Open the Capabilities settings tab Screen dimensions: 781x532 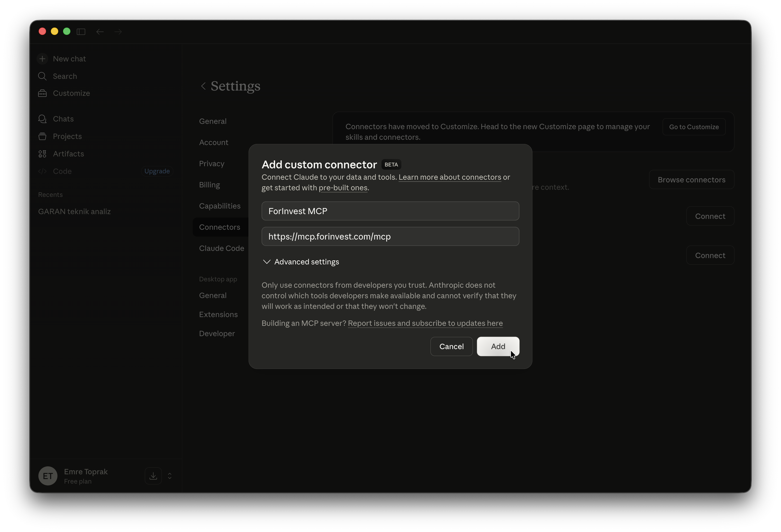[x=220, y=206]
